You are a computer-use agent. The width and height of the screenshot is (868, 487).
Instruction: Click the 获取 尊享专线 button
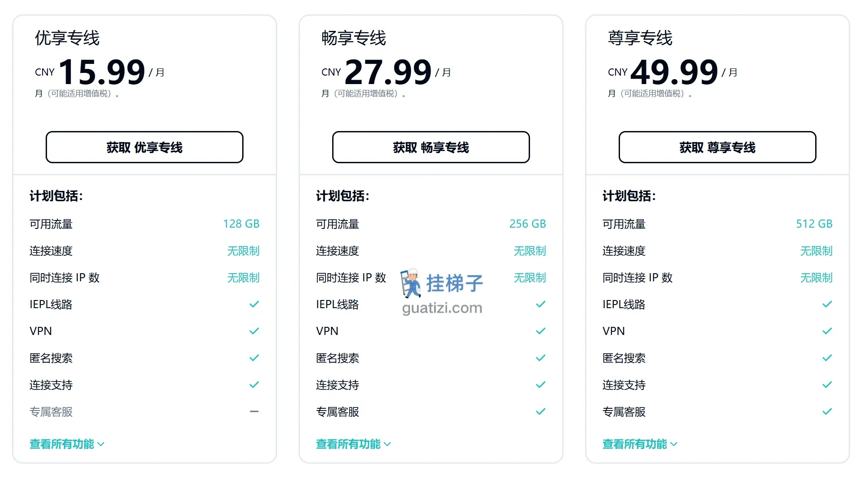[x=717, y=147]
